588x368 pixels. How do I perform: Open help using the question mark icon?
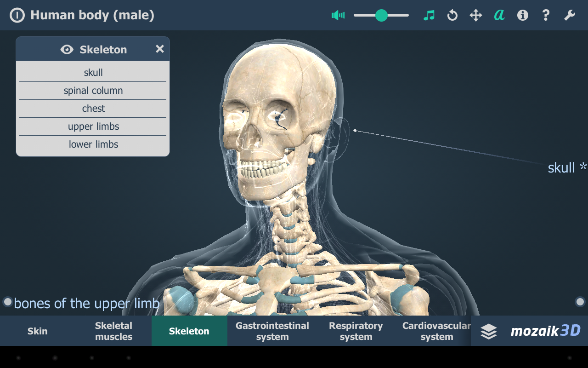(x=545, y=15)
